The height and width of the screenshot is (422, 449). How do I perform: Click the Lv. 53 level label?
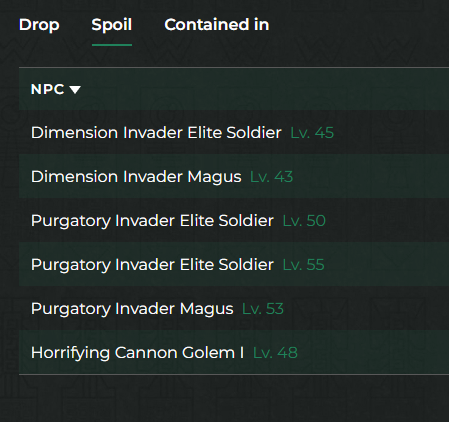[263, 309]
